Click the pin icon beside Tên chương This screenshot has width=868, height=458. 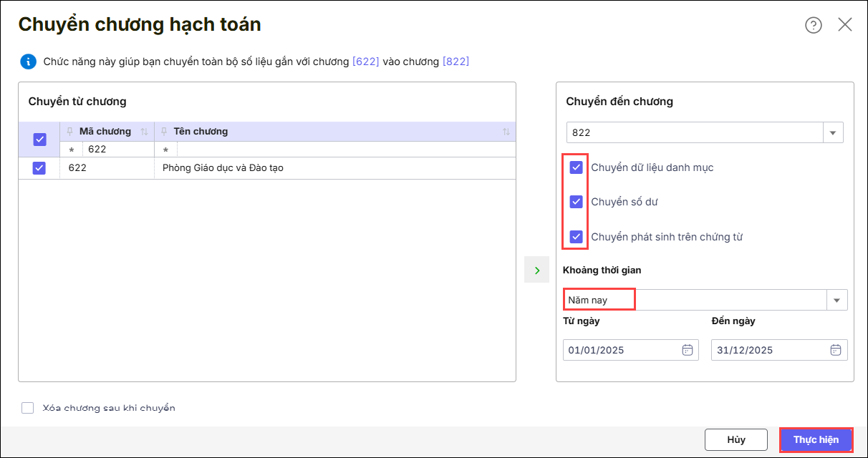pyautogui.click(x=164, y=132)
